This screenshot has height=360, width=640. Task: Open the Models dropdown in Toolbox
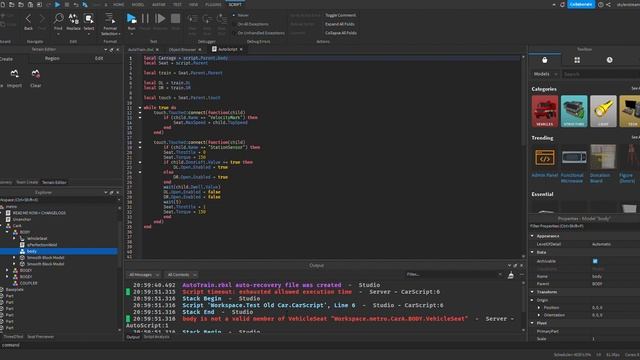545,74
